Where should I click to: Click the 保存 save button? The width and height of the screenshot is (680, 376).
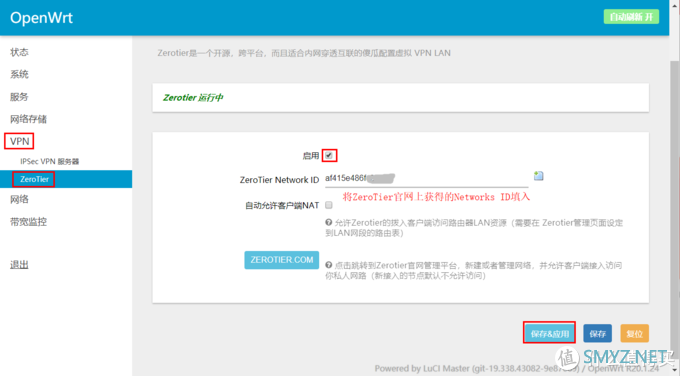pos(597,333)
